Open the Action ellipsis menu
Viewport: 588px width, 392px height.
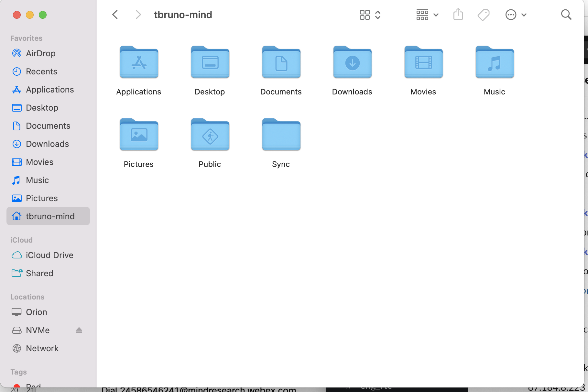coord(516,15)
